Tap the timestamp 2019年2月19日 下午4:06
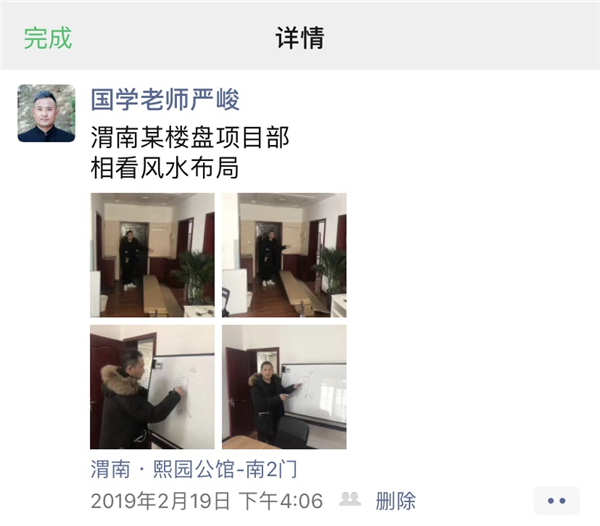The image size is (600, 526). pyautogui.click(x=207, y=501)
